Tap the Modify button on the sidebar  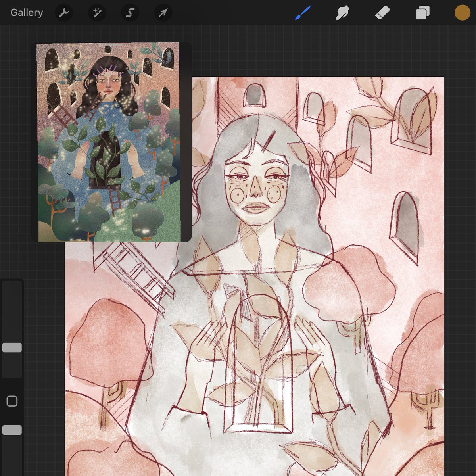pyautogui.click(x=13, y=401)
